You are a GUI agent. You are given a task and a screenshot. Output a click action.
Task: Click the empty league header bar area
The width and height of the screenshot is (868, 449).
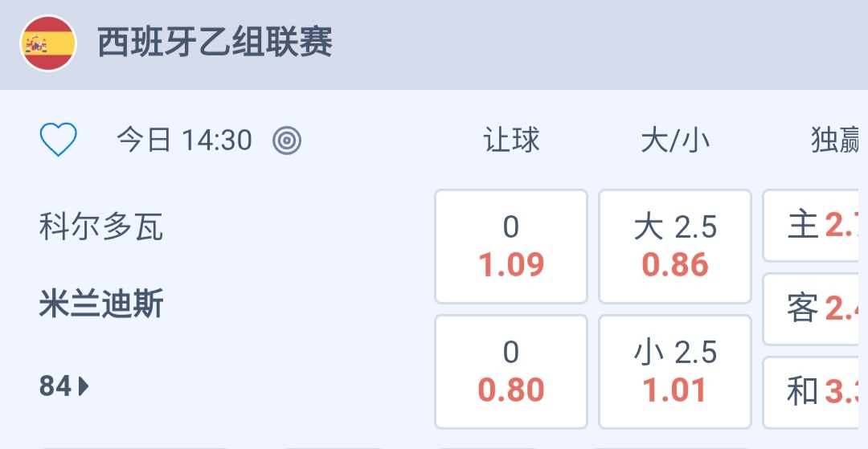click(x=603, y=43)
